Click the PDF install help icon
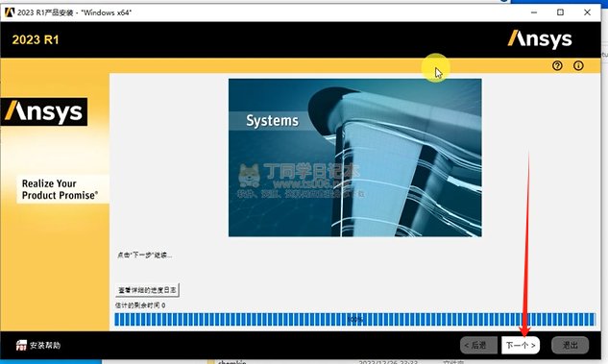 21,345
